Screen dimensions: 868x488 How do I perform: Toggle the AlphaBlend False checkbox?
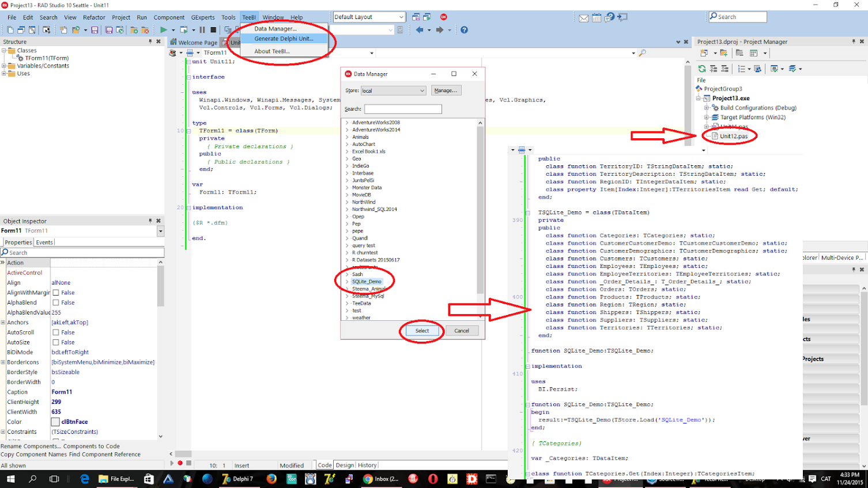click(x=56, y=302)
